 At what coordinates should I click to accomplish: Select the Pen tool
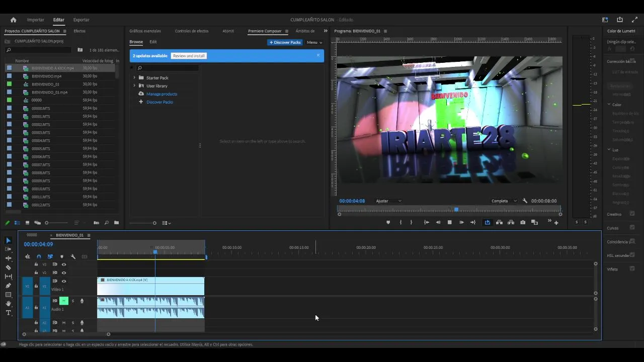pyautogui.click(x=8, y=286)
